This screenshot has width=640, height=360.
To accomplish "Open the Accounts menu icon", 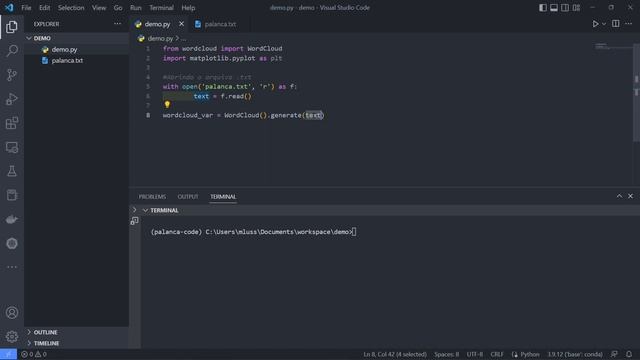I will pos(12,313).
